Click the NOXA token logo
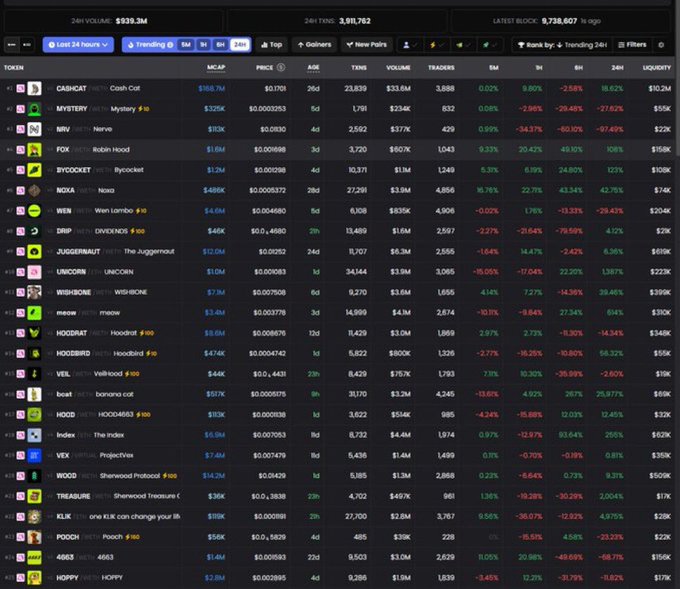Image resolution: width=680 pixels, height=589 pixels. click(34, 190)
